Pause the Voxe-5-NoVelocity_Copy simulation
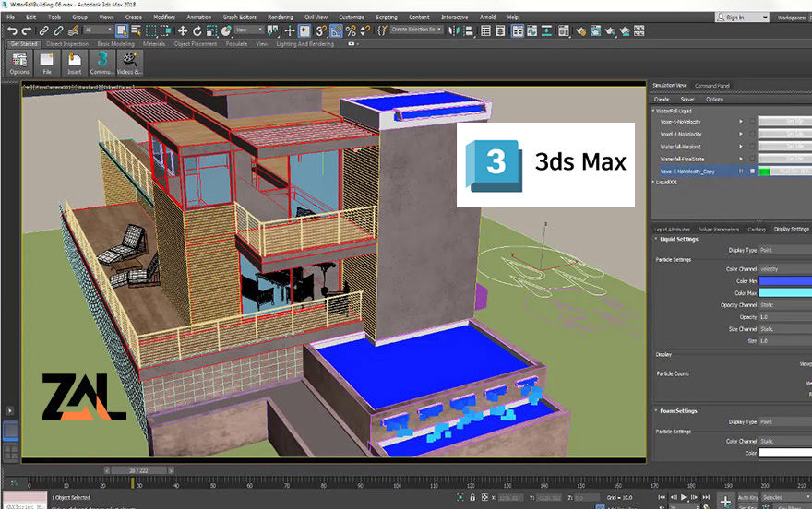Screen dimensions: 812x509 coord(741,172)
